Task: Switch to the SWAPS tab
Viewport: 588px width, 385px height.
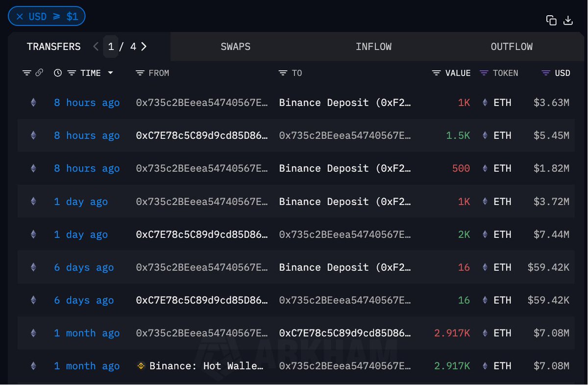Action: click(x=236, y=47)
